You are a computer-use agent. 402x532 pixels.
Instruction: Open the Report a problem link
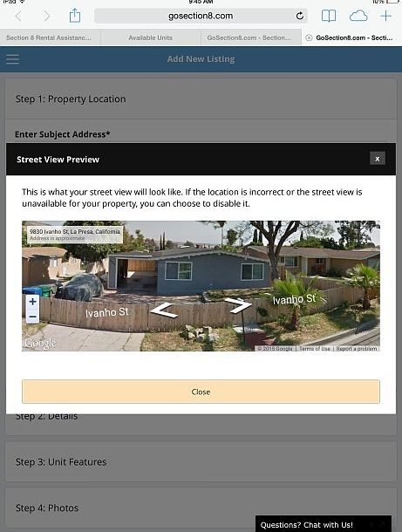click(x=356, y=349)
